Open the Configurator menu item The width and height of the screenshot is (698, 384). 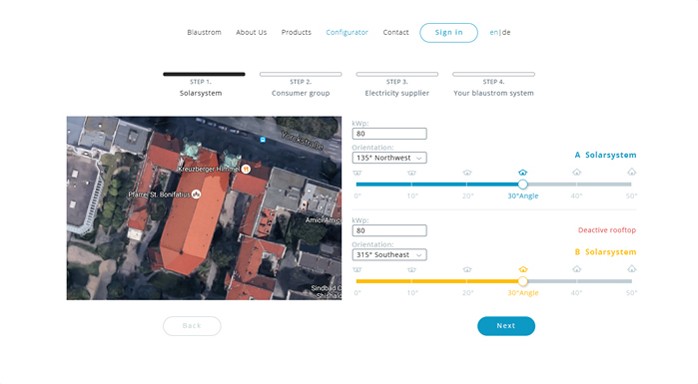click(x=347, y=32)
